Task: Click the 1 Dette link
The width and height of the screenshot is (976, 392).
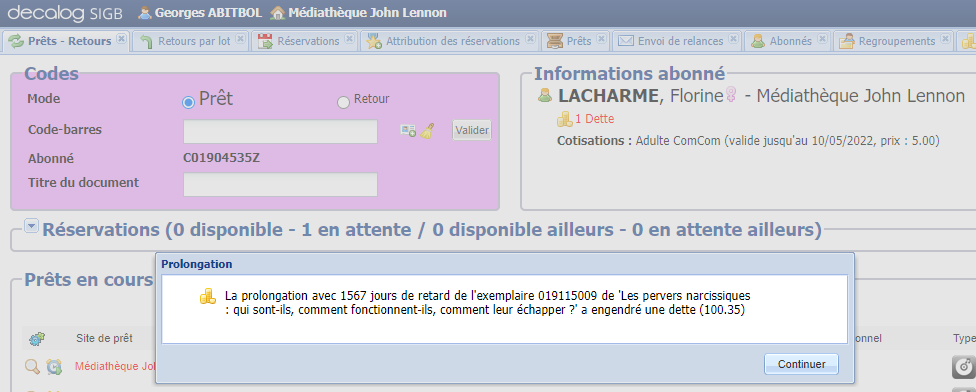Action: tap(594, 118)
